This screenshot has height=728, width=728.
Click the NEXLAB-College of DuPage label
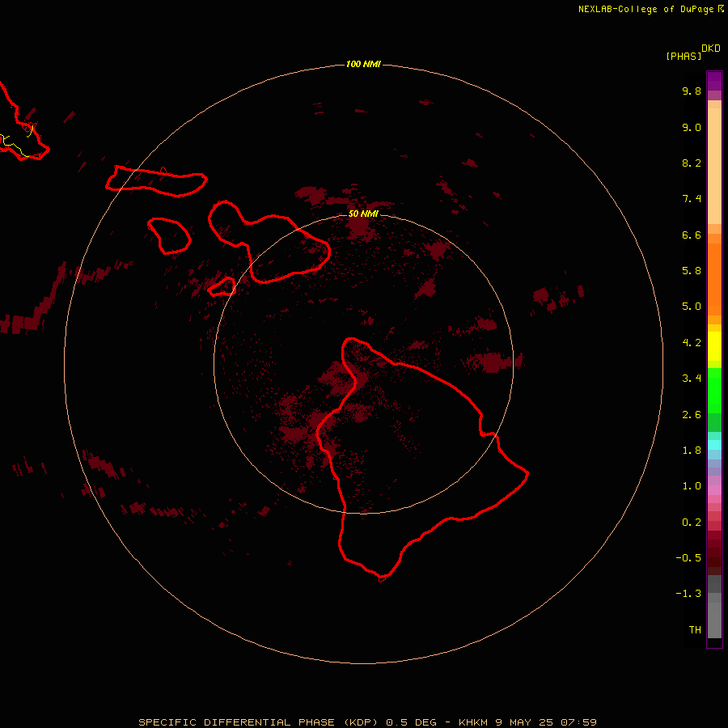click(645, 9)
